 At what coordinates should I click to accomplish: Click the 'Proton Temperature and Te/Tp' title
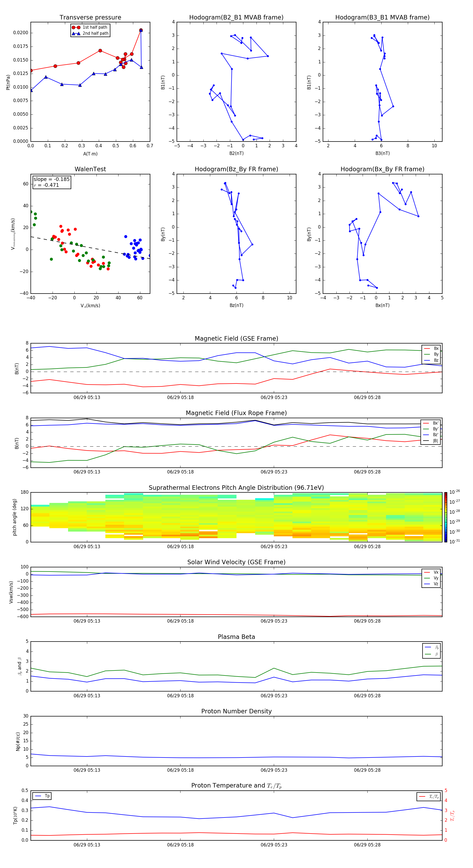(x=236, y=785)
